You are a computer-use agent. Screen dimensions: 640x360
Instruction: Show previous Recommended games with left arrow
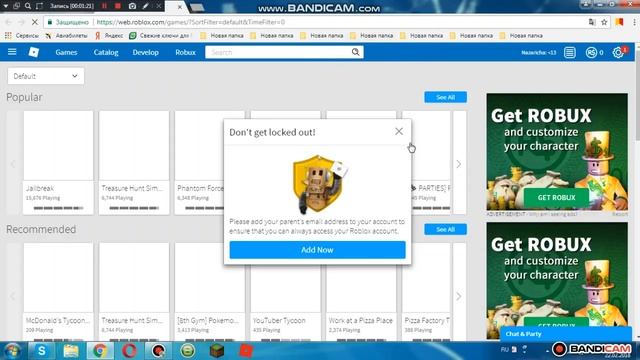click(13, 296)
